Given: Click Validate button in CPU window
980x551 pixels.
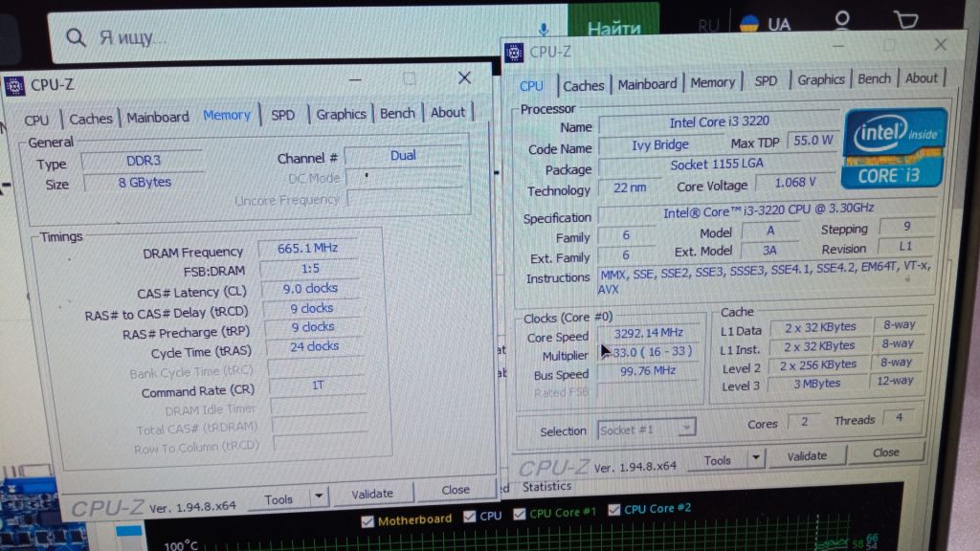Looking at the screenshot, I should click(807, 456).
